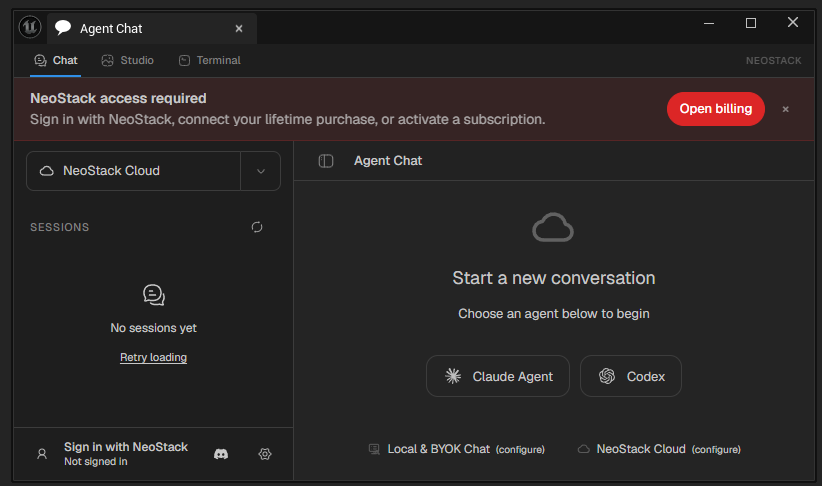The width and height of the screenshot is (822, 486).
Task: Open settings gear icon
Action: (x=265, y=454)
